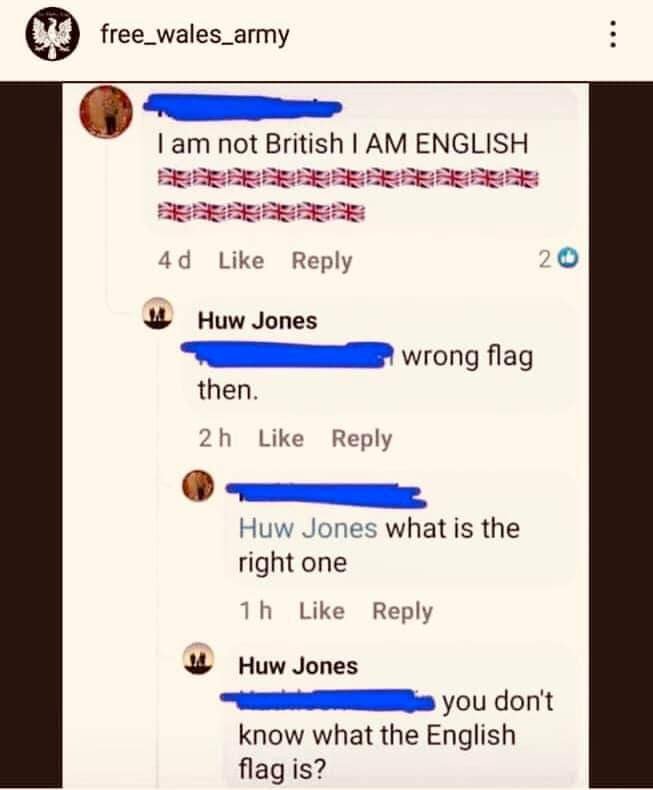Click the blue Huw Jones mention link

pos(308,529)
